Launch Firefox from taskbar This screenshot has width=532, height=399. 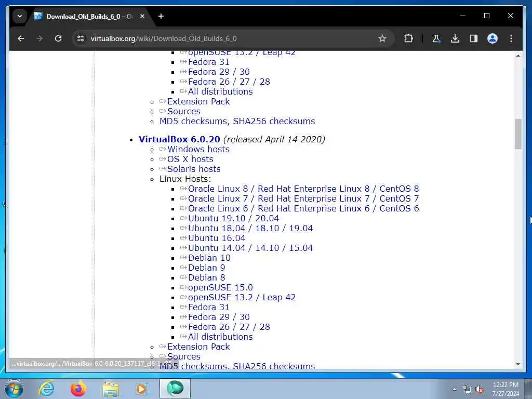pyautogui.click(x=78, y=389)
